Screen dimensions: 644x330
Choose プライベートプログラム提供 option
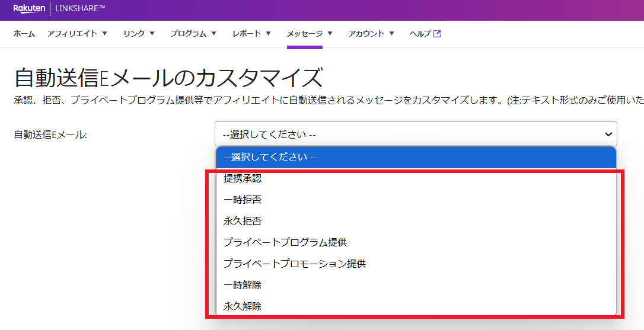[285, 242]
